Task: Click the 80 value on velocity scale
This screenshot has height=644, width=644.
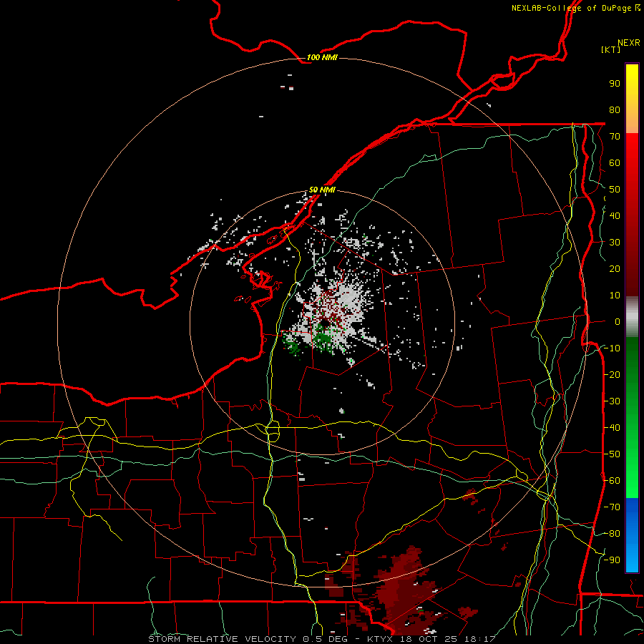Action: point(615,110)
